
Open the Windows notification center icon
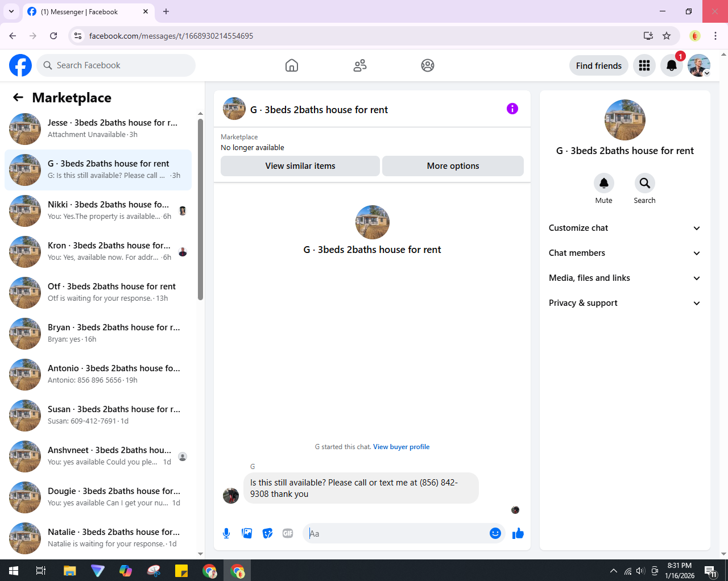click(x=710, y=571)
